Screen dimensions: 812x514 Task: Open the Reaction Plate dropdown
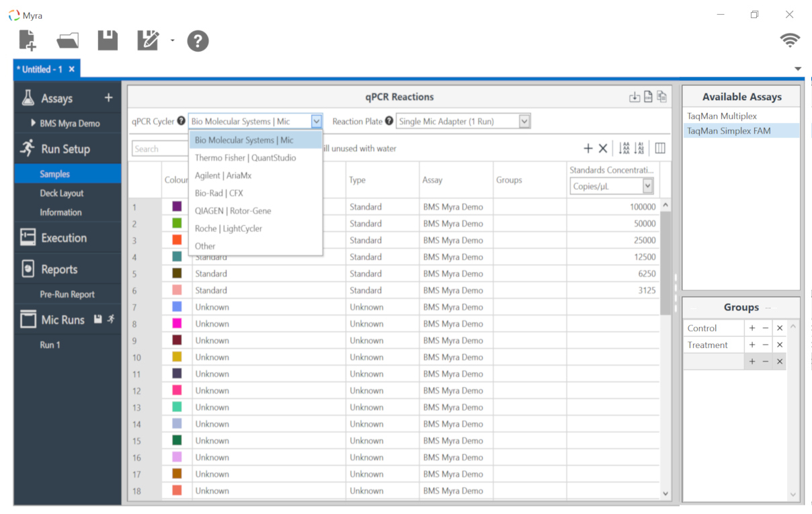point(524,122)
